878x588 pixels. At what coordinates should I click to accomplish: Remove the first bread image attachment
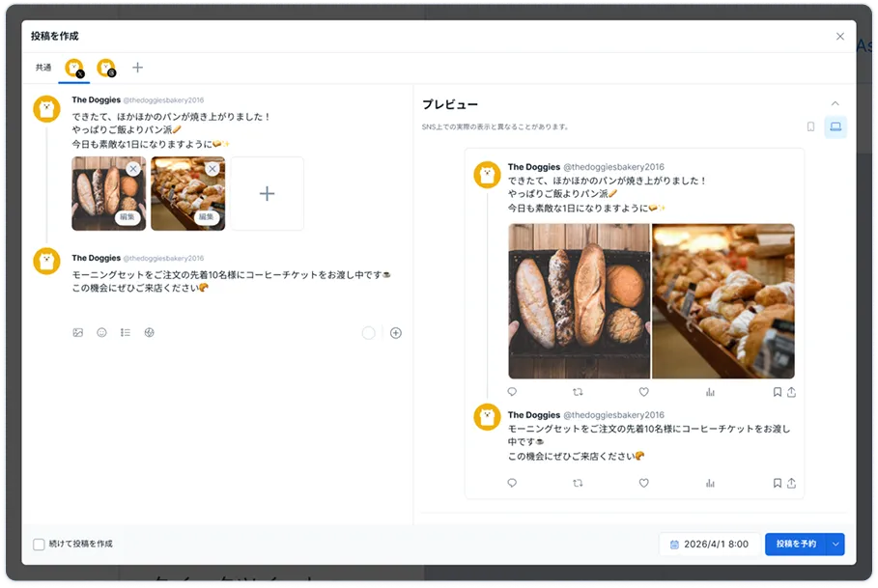[133, 169]
